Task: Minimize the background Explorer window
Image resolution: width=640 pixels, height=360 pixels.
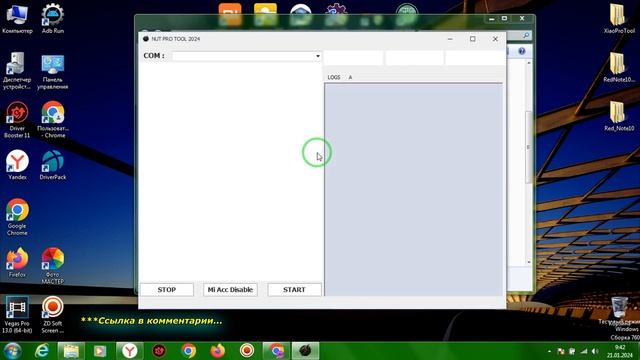Action: click(x=492, y=18)
